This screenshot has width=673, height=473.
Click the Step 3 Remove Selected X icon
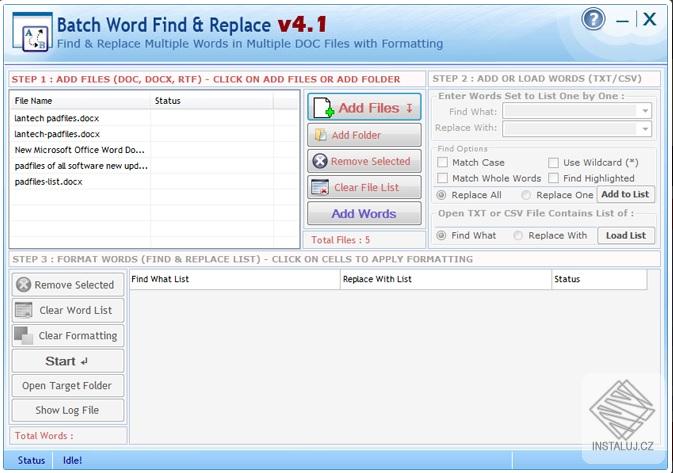24,285
